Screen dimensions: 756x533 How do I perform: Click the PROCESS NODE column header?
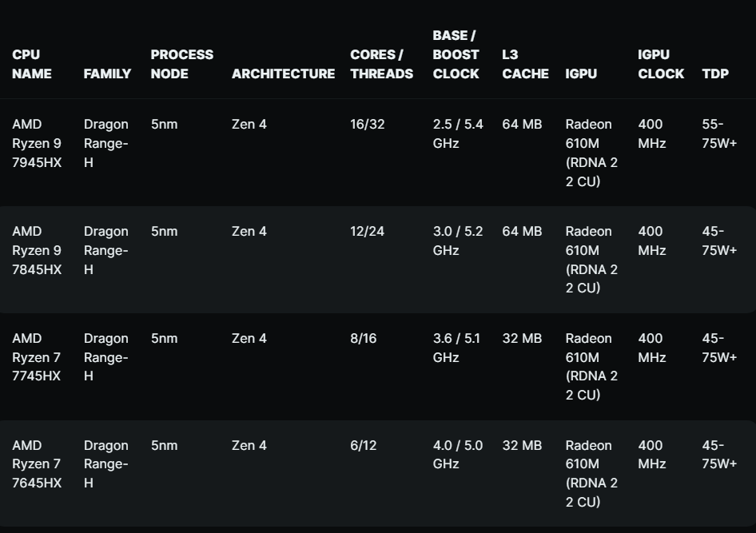pos(181,64)
